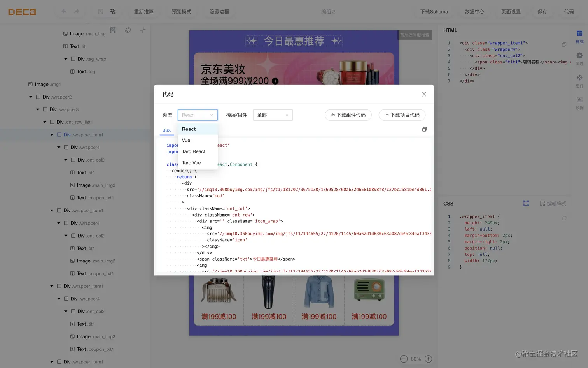588x368 pixels.
Task: Choose Taro Vue from the type list
Action: (198, 163)
